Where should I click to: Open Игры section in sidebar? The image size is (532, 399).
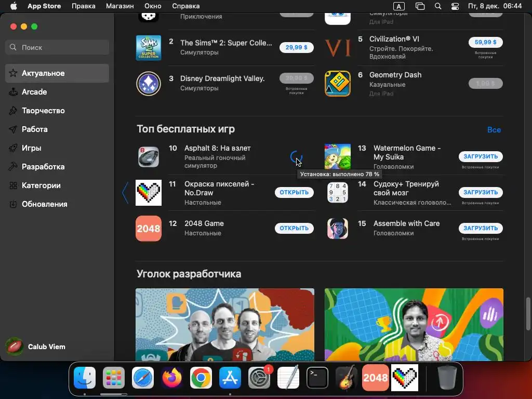(x=57, y=148)
